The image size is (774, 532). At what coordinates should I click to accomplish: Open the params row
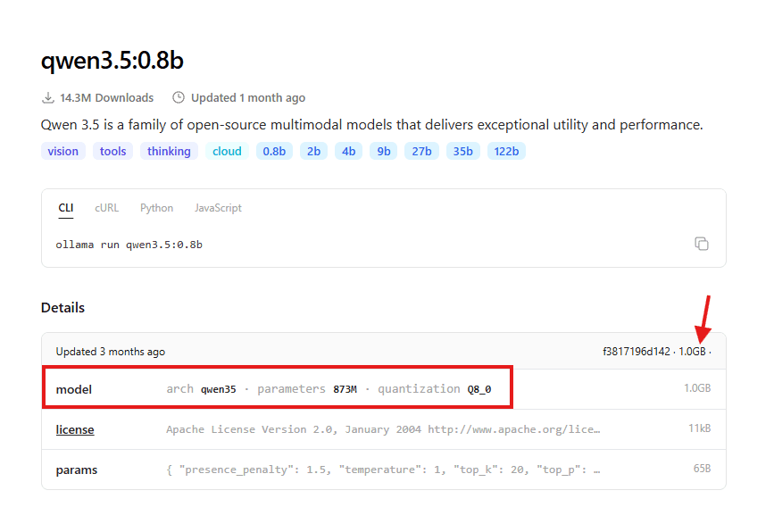point(384,470)
